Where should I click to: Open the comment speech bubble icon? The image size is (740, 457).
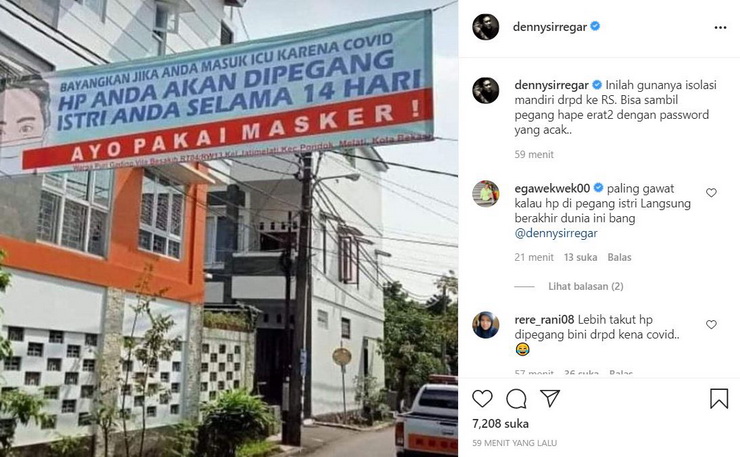[516, 399]
